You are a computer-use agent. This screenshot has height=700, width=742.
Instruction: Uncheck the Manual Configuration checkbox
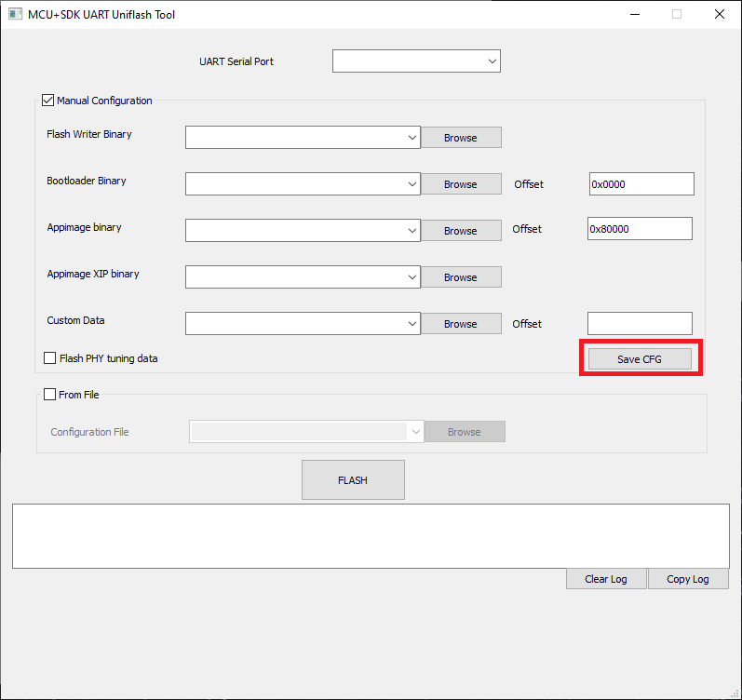(48, 101)
